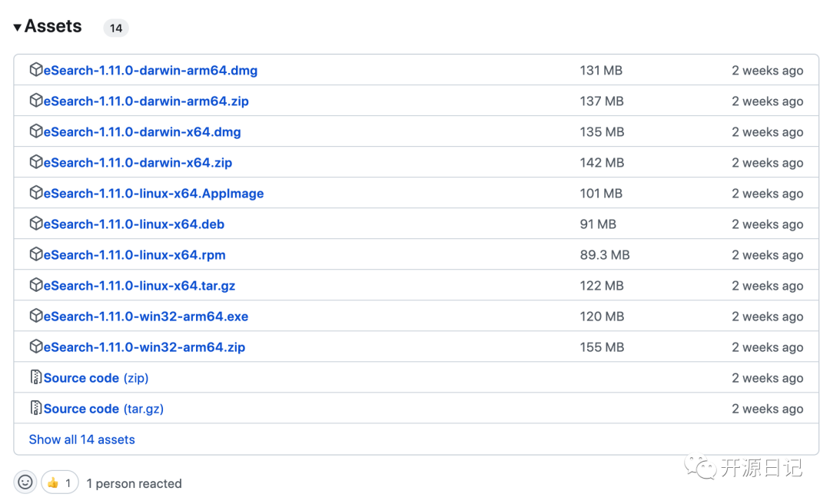Screen dimensions: 830x504
Task: Click package icon beside win32-arm64.zip
Action: pos(35,346)
